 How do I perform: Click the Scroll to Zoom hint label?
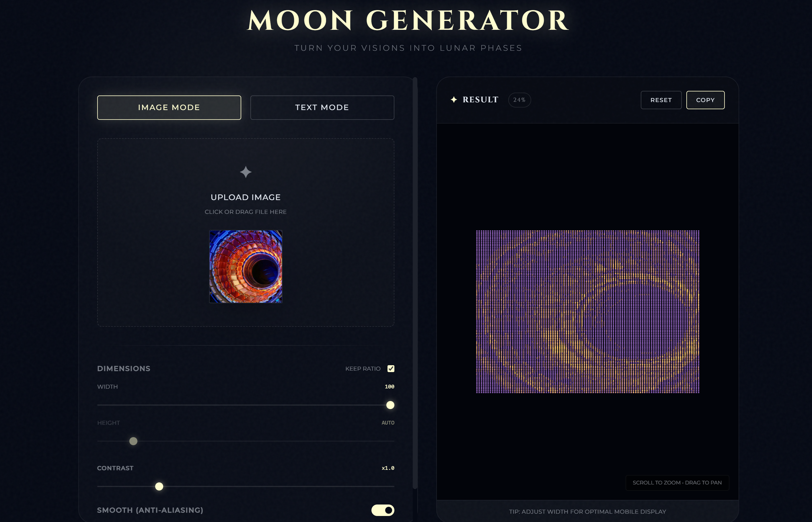coord(677,482)
